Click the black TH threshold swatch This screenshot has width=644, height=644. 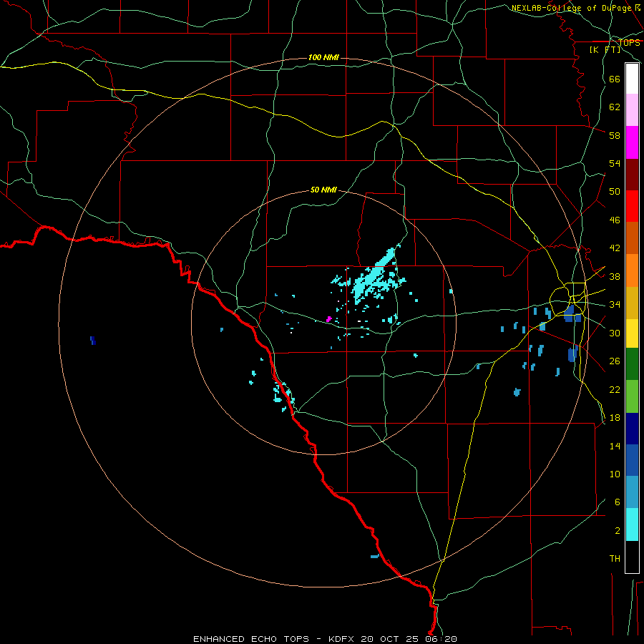click(x=632, y=557)
